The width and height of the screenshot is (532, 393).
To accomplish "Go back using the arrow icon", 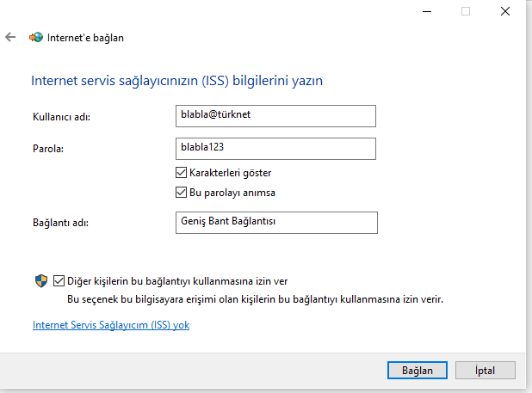I will pos(10,37).
